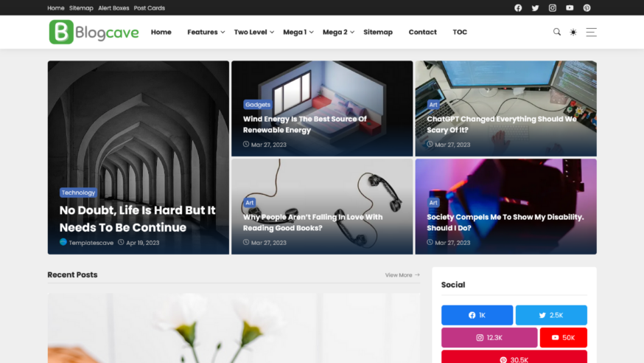Open the Facebook icon in top bar
644x363 pixels.
click(518, 8)
